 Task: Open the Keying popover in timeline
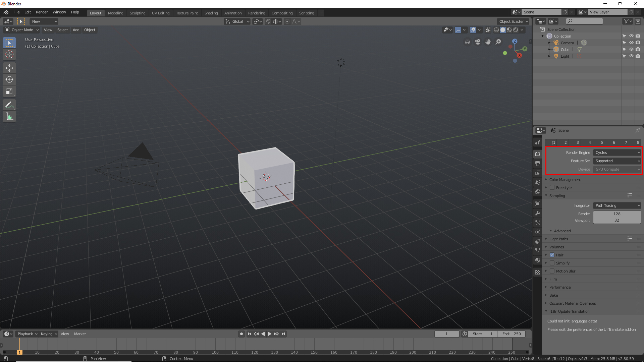click(x=49, y=334)
